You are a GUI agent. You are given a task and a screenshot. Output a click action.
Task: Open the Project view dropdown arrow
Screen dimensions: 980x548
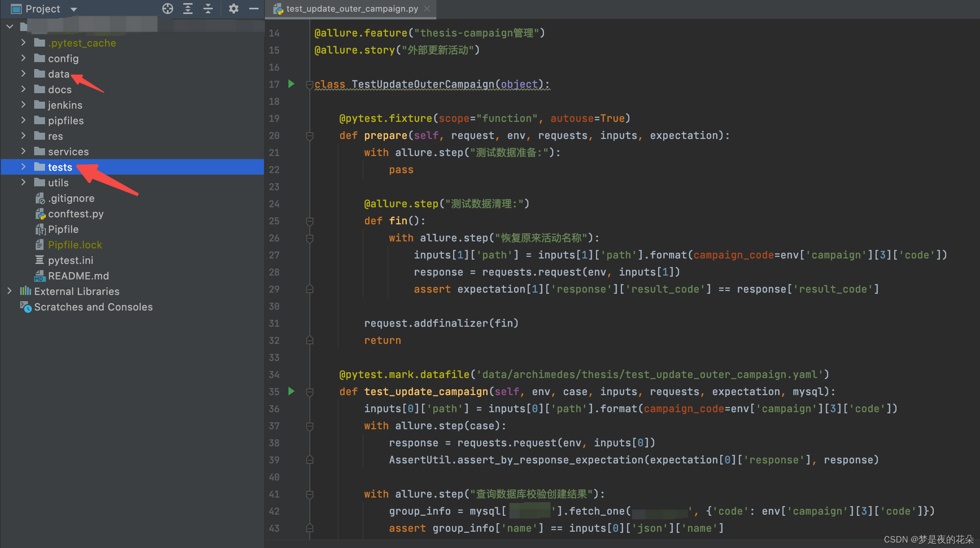pos(74,9)
